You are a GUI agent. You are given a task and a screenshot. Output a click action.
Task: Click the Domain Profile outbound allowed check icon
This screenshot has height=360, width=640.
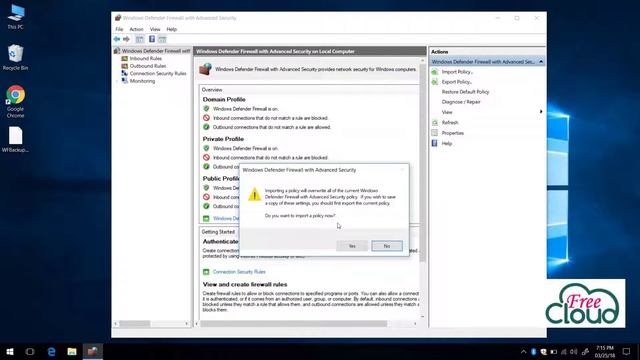pyautogui.click(x=206, y=127)
